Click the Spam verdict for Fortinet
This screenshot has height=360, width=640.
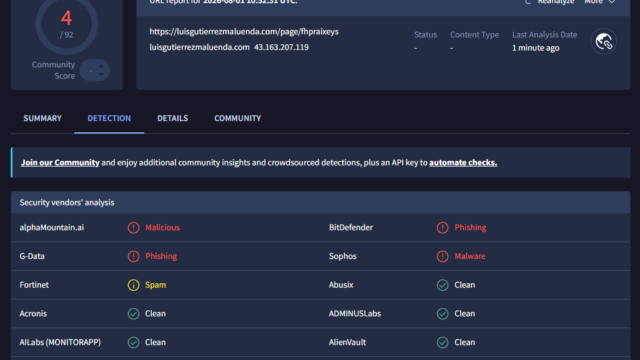coord(156,284)
